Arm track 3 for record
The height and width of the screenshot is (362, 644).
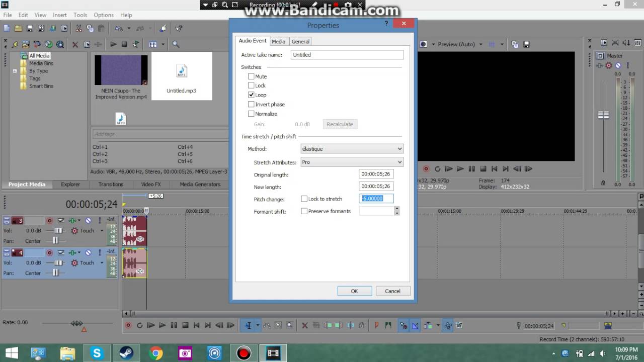tap(49, 220)
